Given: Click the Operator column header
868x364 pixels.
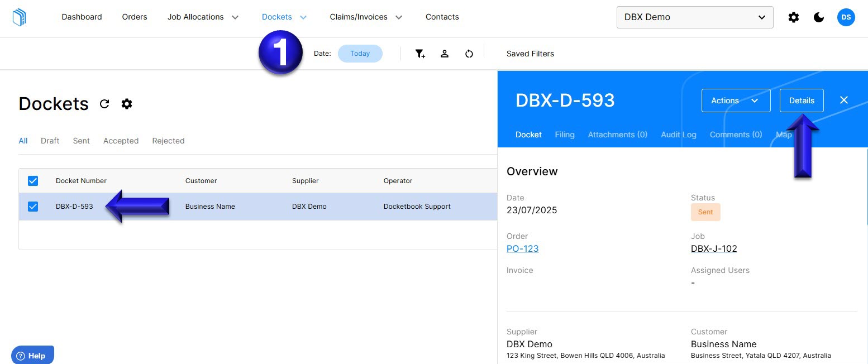Looking at the screenshot, I should (x=398, y=181).
